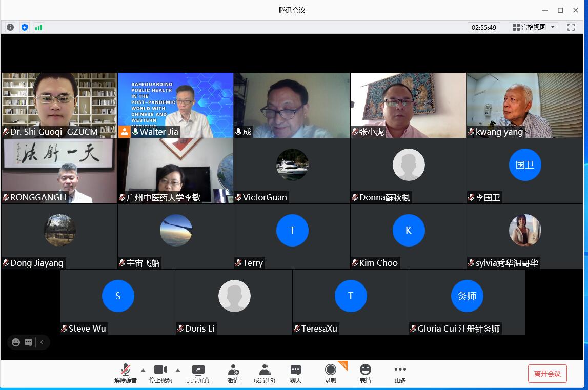The width and height of the screenshot is (588, 390).
Task: Expand the audio options arrow beside 解除静音
Action: click(x=143, y=370)
